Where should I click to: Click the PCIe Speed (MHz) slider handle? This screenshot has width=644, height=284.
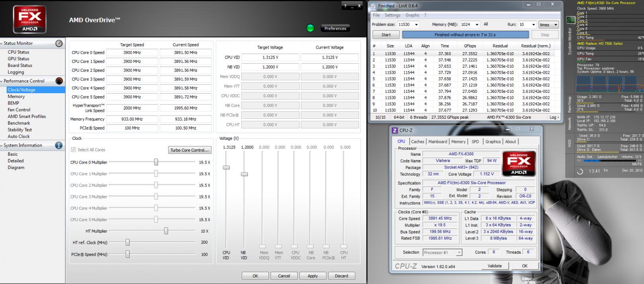pyautogui.click(x=127, y=254)
